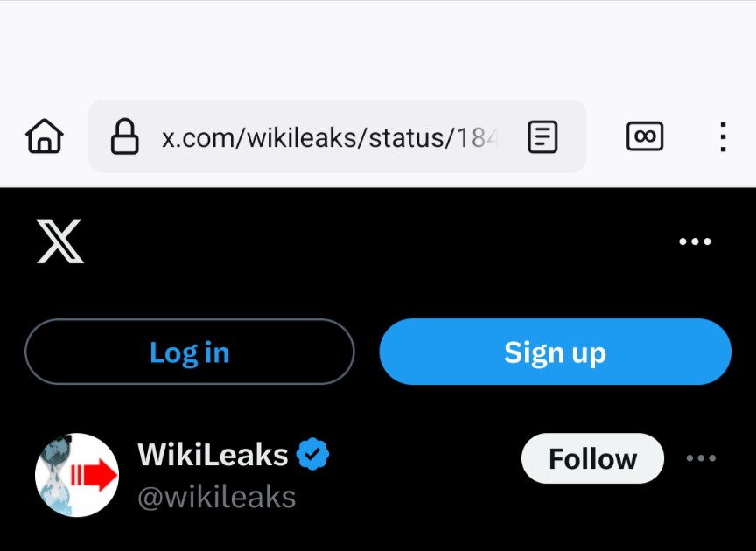Open X header more options ellipsis
756x551 pixels.
tap(695, 241)
